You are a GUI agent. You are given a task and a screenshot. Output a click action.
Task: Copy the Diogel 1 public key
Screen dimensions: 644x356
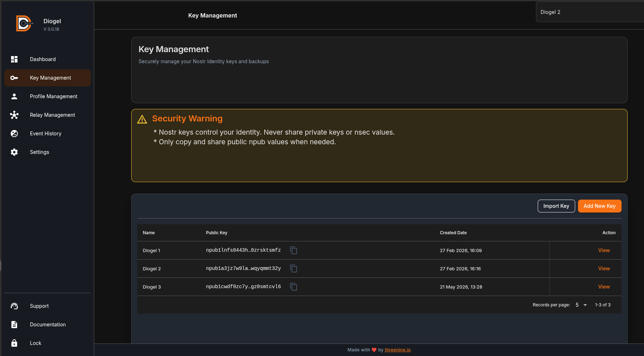(293, 250)
